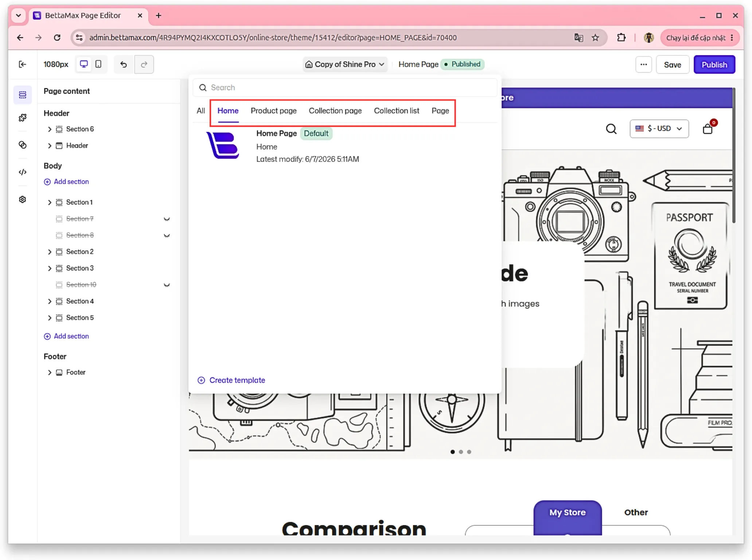
Task: Reload the browser page
Action: click(57, 38)
